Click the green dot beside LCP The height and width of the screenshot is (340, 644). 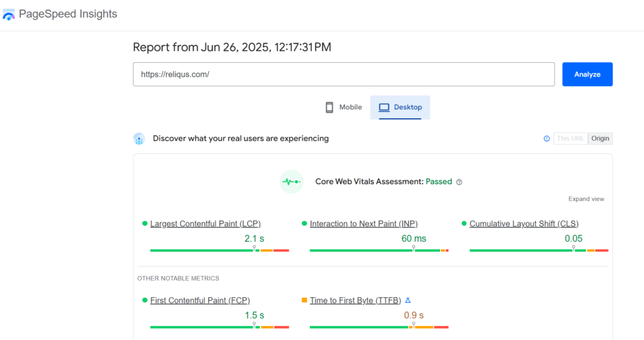[x=145, y=224]
